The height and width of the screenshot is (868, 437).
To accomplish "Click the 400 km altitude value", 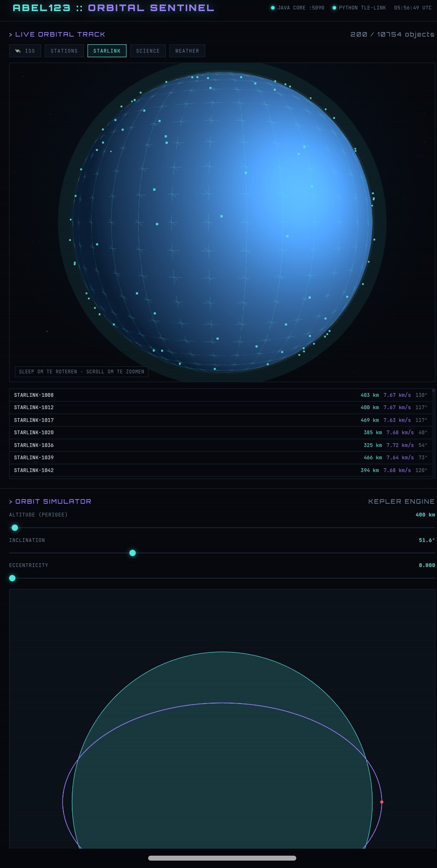I will (425, 515).
